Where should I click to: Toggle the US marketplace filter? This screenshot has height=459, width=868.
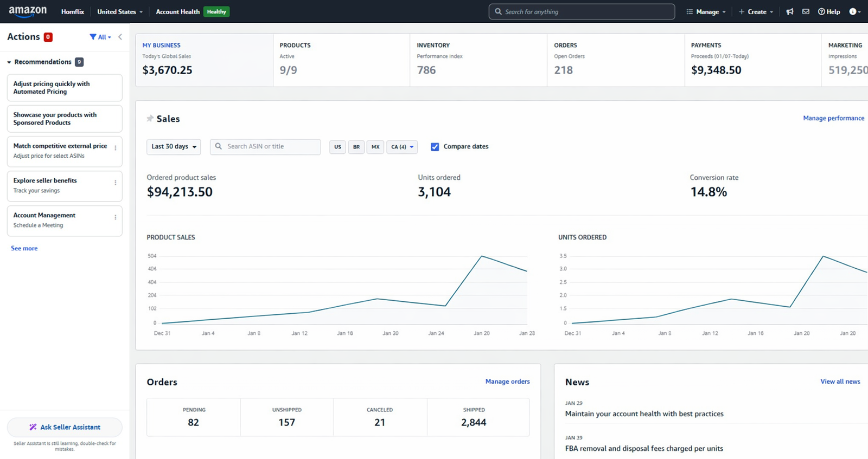pos(337,147)
